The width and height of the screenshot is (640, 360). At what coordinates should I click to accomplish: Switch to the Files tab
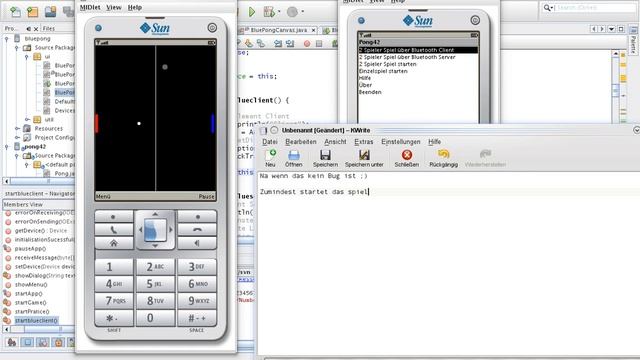(x=49, y=29)
